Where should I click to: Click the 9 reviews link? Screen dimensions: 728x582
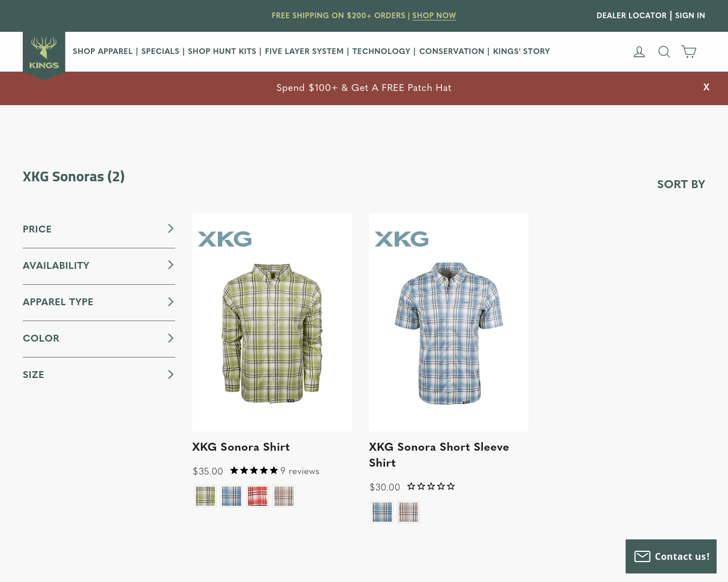coord(300,471)
